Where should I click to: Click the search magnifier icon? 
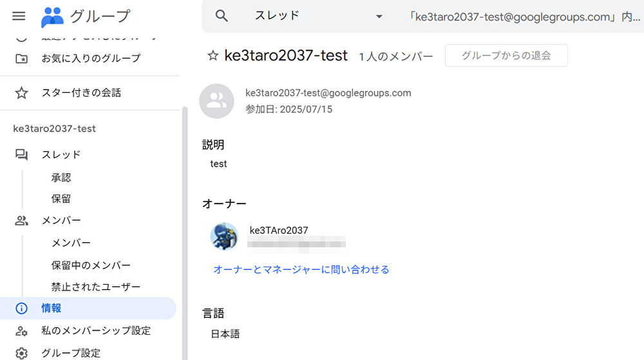[222, 16]
